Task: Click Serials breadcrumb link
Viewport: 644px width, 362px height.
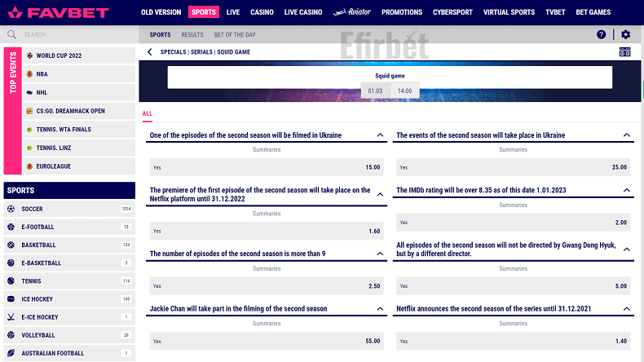Action: (x=201, y=52)
